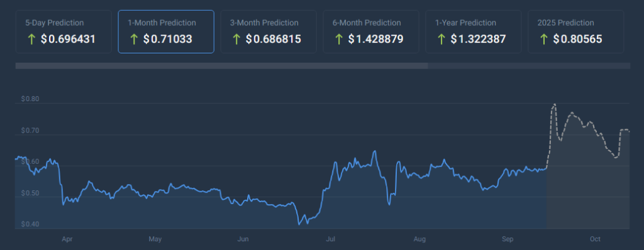The width and height of the screenshot is (644, 250).
Task: Click green up arrow beside $1.322387
Action: [x=441, y=40]
